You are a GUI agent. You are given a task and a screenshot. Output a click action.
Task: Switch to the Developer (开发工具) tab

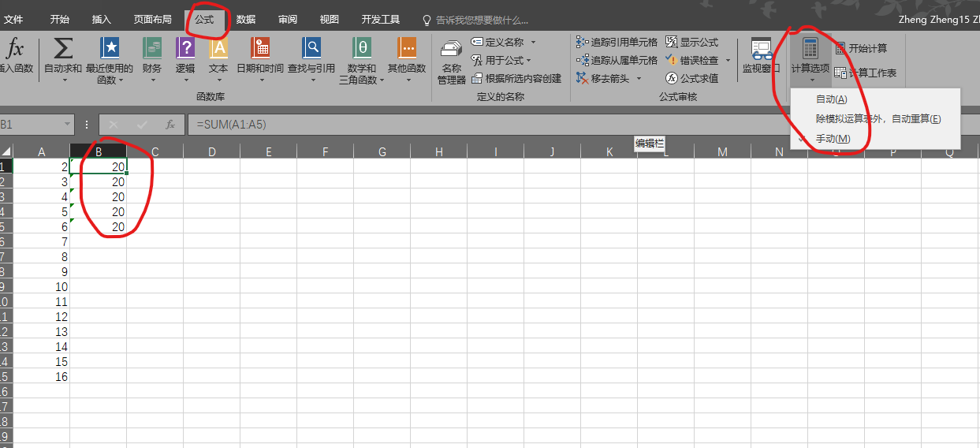(x=381, y=19)
